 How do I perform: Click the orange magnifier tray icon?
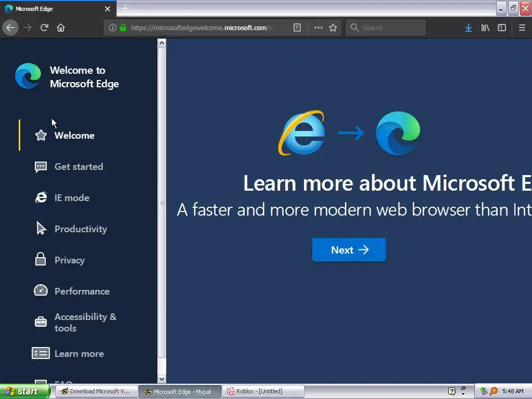click(x=494, y=391)
